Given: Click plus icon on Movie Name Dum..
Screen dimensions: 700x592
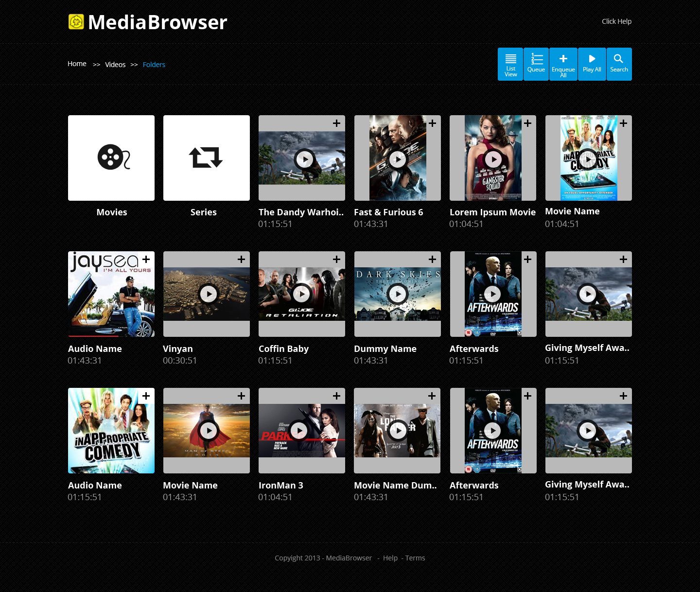Looking at the screenshot, I should point(432,396).
